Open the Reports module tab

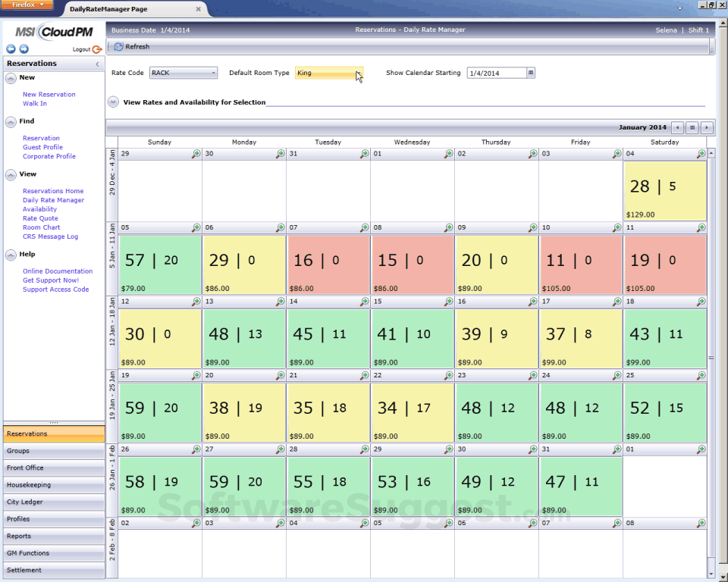pos(54,536)
